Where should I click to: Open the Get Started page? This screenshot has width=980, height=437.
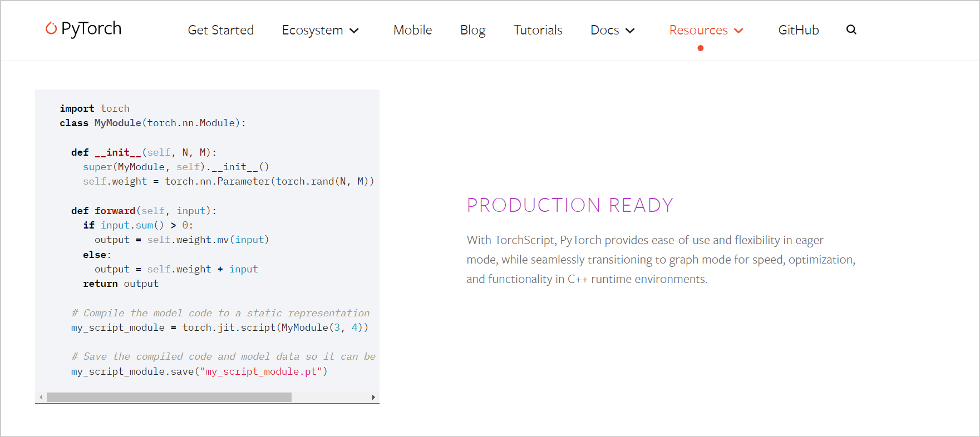221,30
